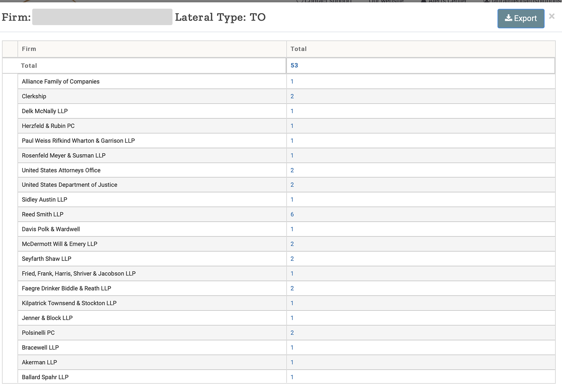Screen dimensions: 562x392
Task: Open count for Polsinelli PC
Action: [292, 333]
